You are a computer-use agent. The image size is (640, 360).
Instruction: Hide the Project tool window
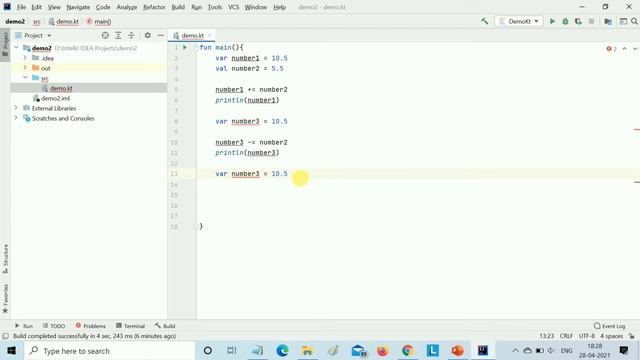[x=161, y=36]
